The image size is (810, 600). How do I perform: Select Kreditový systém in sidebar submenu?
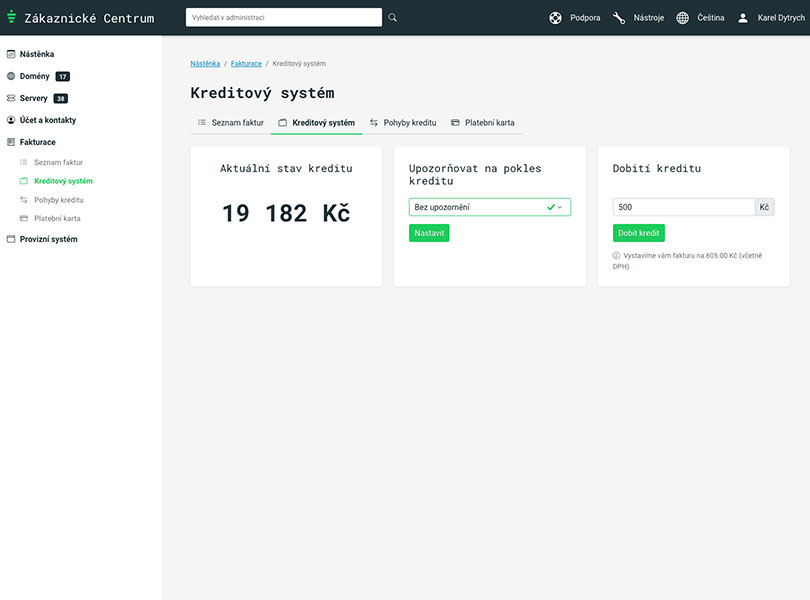point(64,181)
